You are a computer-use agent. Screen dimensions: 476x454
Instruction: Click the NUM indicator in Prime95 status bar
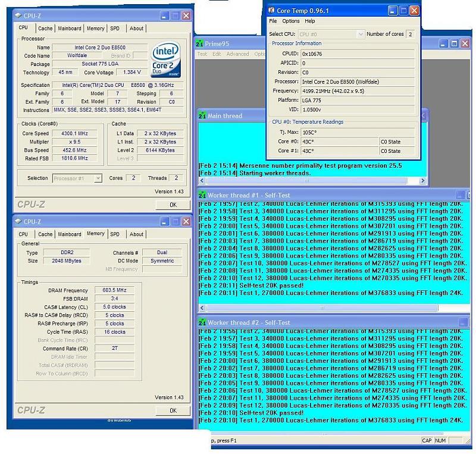(x=440, y=440)
